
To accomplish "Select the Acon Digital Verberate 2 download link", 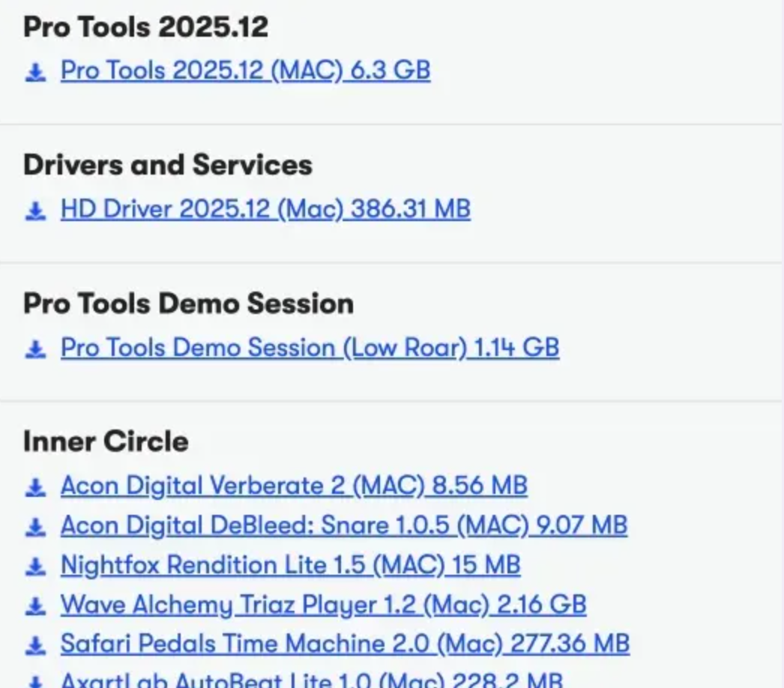I will [x=294, y=486].
